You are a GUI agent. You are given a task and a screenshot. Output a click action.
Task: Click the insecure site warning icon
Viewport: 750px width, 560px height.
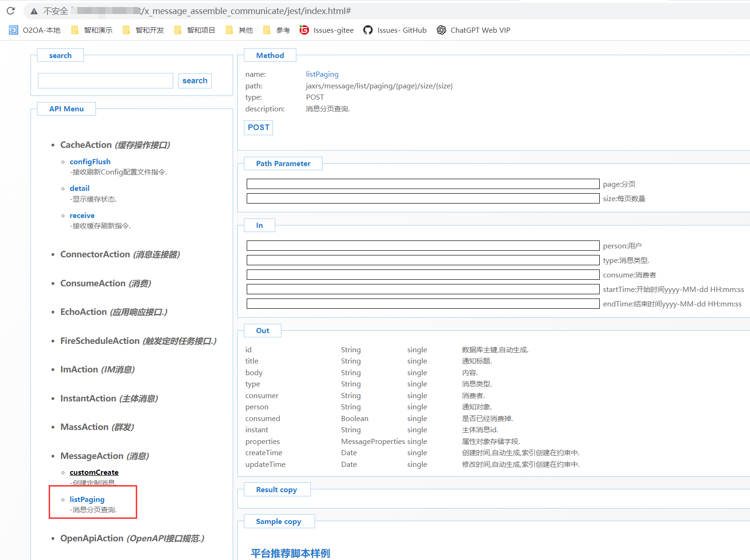pos(34,11)
